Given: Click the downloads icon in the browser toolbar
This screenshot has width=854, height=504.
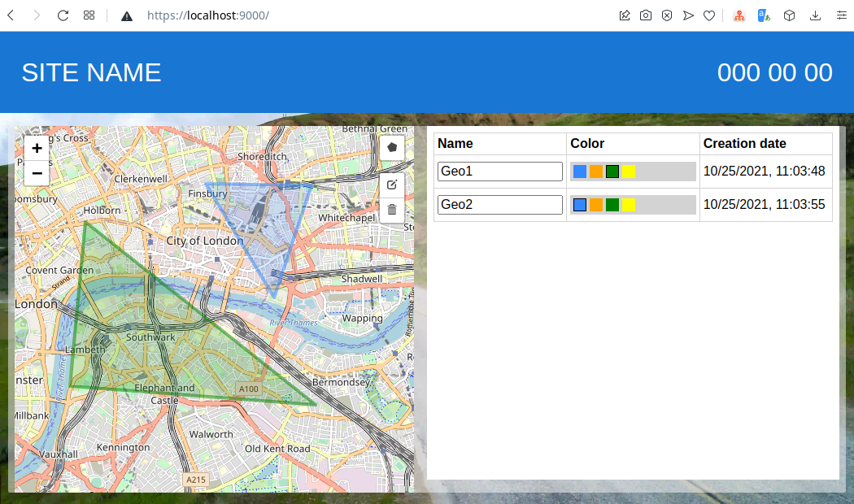Looking at the screenshot, I should point(815,15).
